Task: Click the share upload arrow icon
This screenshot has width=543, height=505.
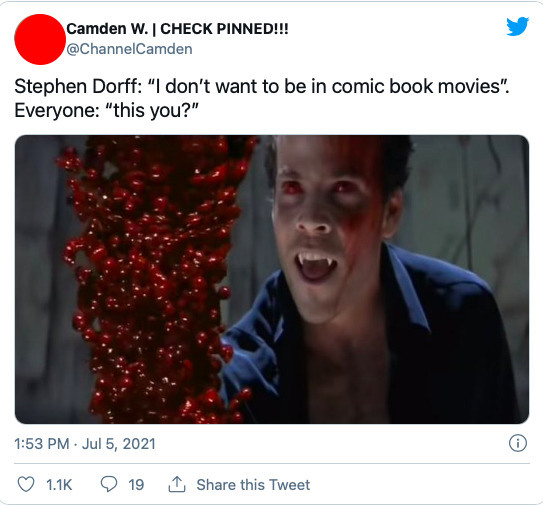Action: click(x=177, y=484)
